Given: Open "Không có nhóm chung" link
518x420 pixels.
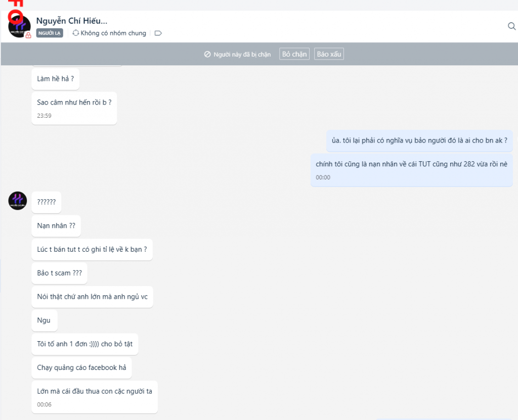Looking at the screenshot, I should point(113,33).
